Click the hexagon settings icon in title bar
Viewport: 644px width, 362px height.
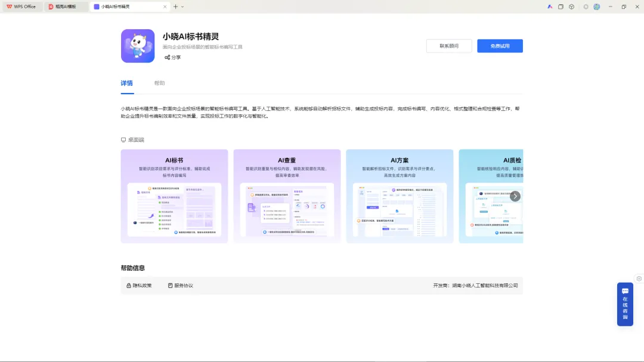click(x=586, y=7)
